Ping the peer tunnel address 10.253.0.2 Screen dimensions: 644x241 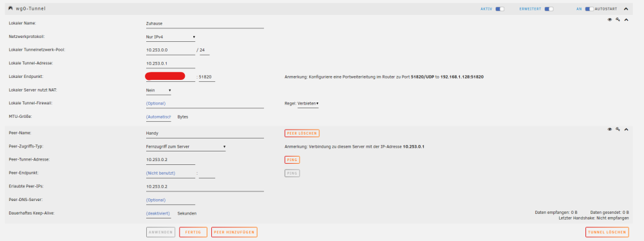(x=292, y=160)
